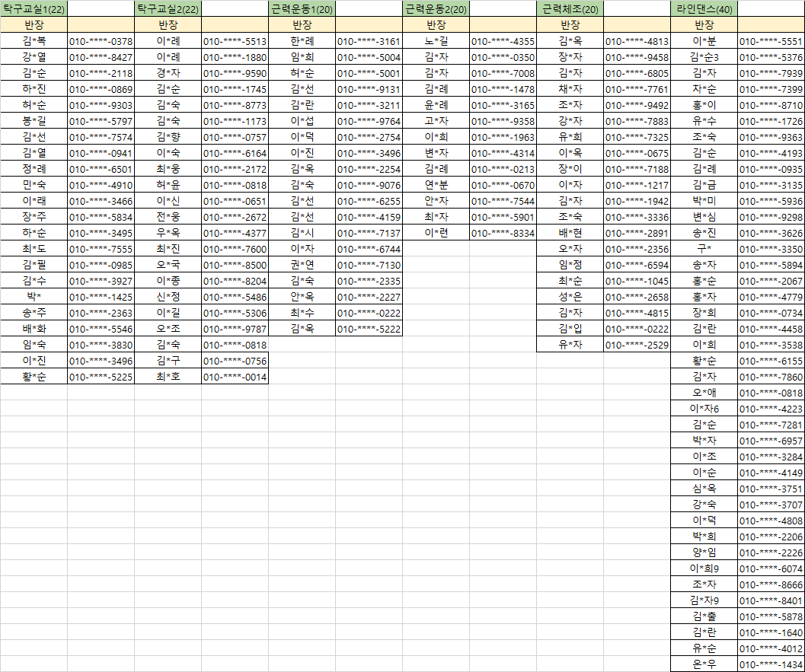805x672 pixels.
Task: Click phone number cell 010-****-5225
Action: click(x=101, y=377)
